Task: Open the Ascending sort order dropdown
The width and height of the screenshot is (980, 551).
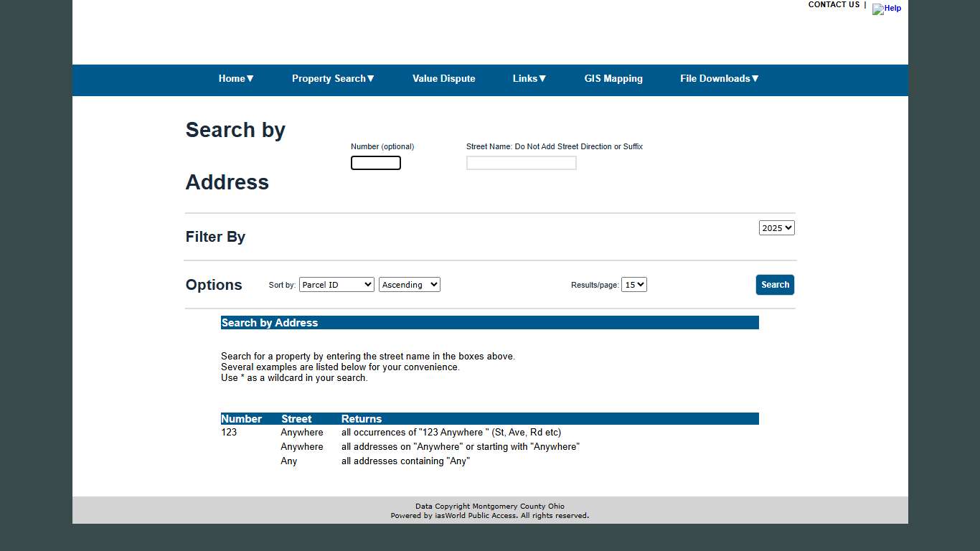Action: [409, 284]
